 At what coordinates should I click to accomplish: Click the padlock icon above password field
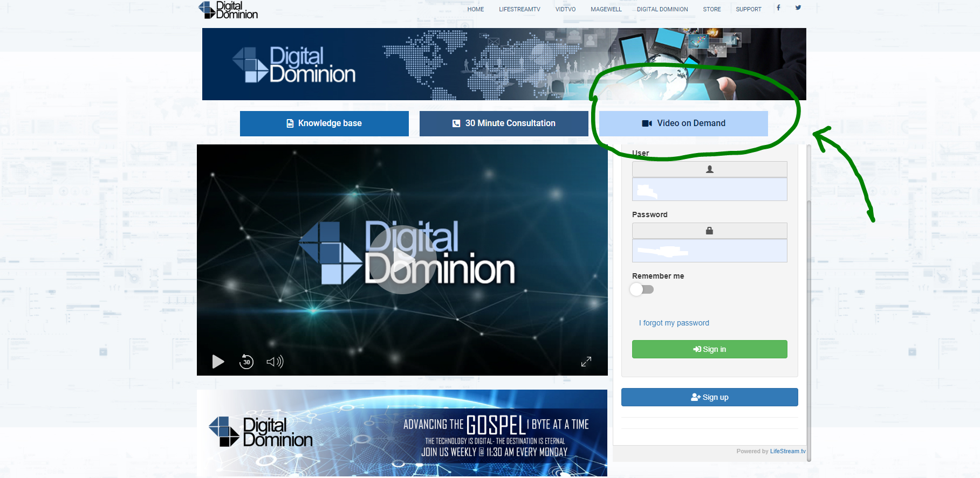coord(710,231)
